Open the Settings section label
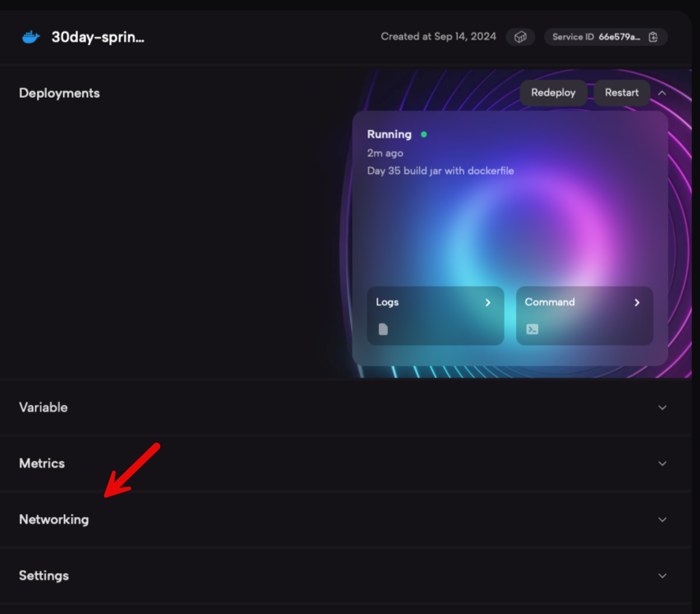This screenshot has width=700, height=614. 44,576
